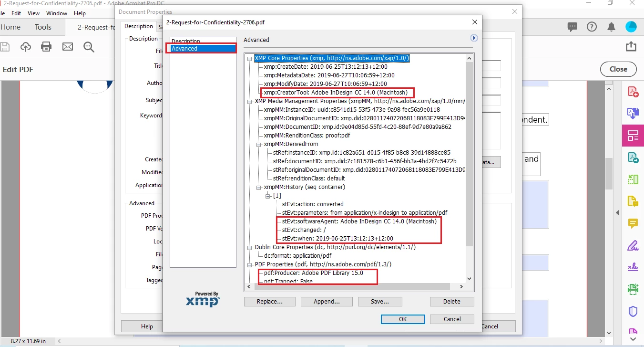The width and height of the screenshot is (644, 347).
Task: Select dc:format application/pdf row
Action: pyautogui.click(x=297, y=256)
